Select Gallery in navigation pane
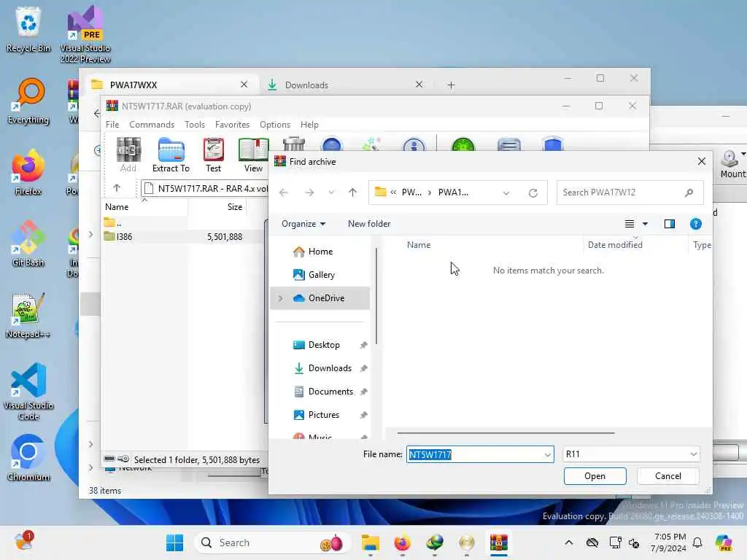 pos(320,275)
